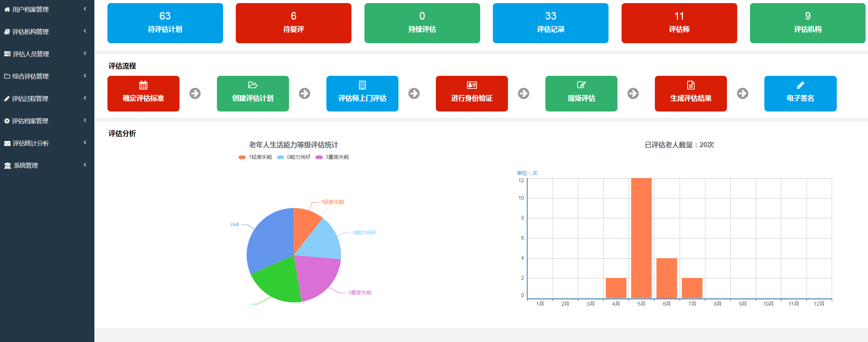The height and width of the screenshot is (342, 868).
Task: Toggle 1轻度失能 legend series in pie chart
Action: point(255,157)
